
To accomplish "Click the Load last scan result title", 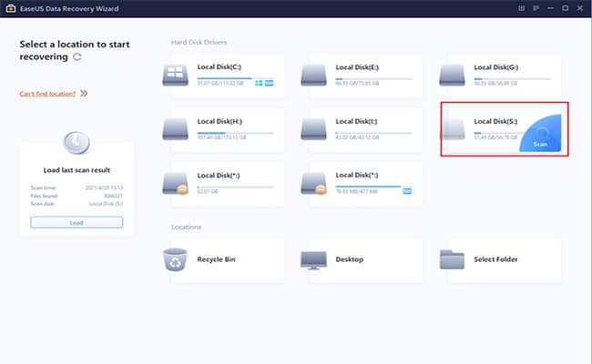I will pyautogui.click(x=77, y=170).
